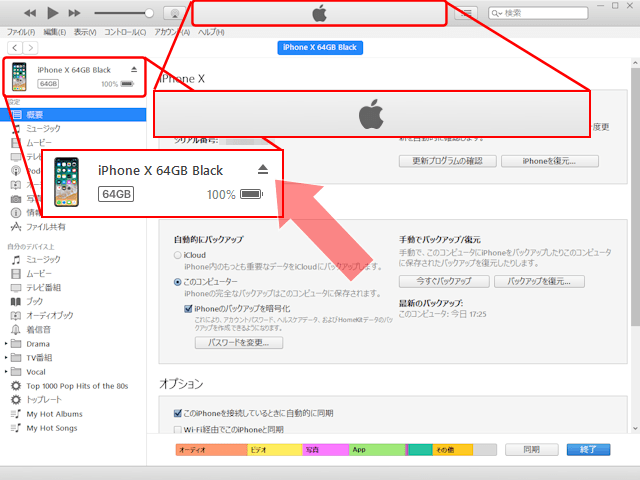Adjust the volume slider knob
This screenshot has width=640, height=480.
tap(149, 13)
